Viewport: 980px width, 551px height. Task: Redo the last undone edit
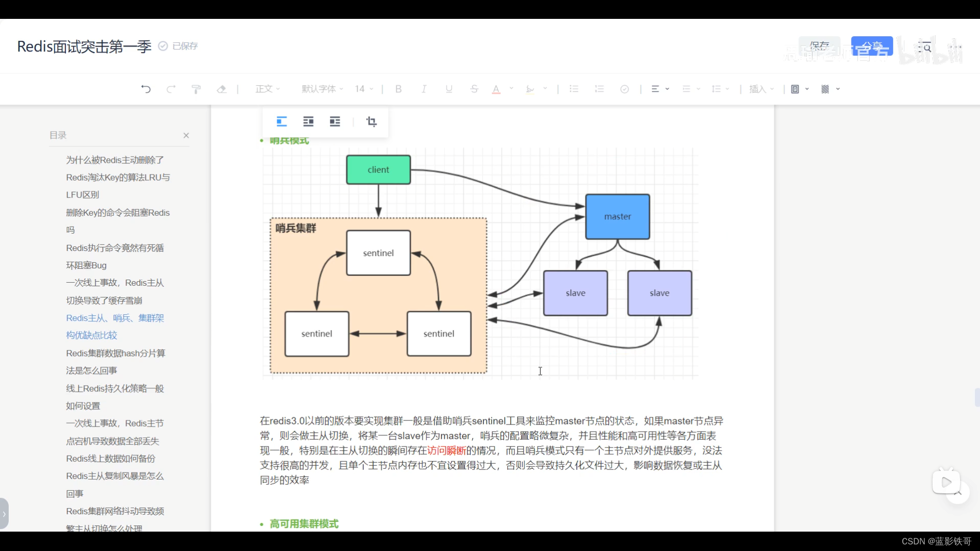pyautogui.click(x=171, y=89)
